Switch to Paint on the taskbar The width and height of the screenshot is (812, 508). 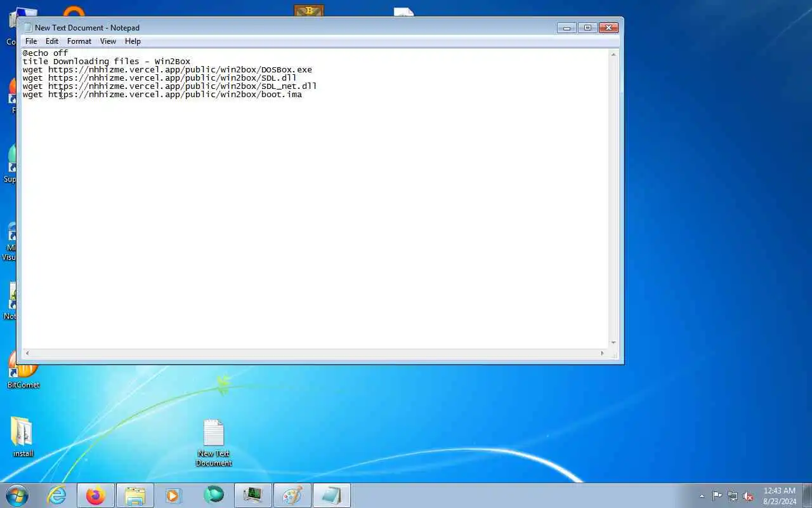coord(292,495)
